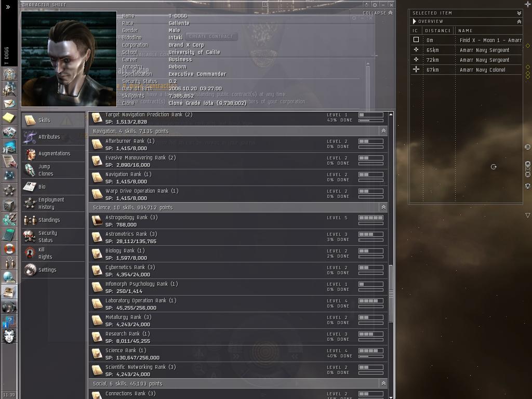Open the Kill Rights tab

coord(54,253)
